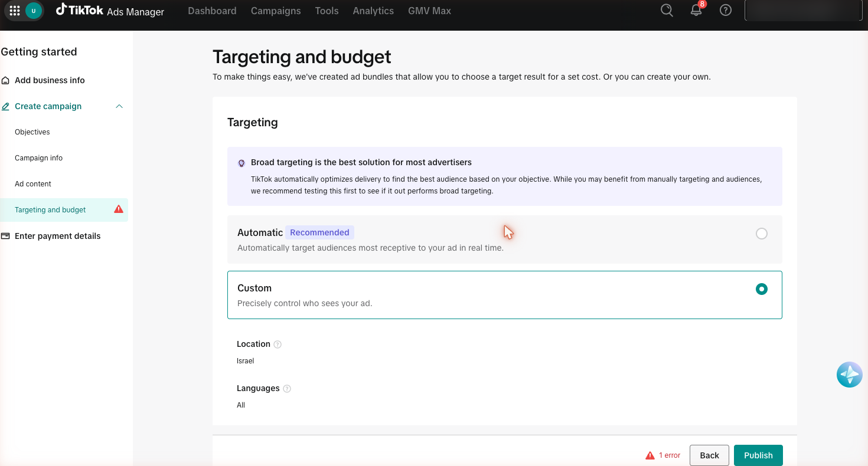Open the apps grid launcher icon
The image size is (868, 466).
point(15,11)
